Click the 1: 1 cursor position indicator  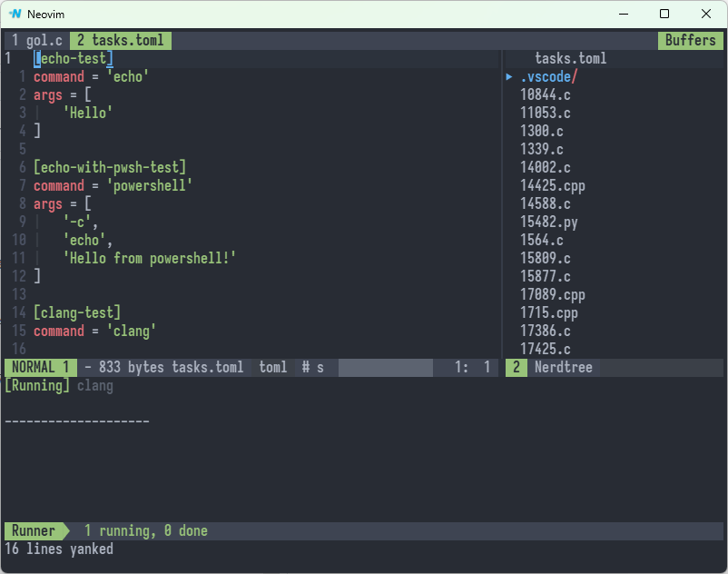472,367
